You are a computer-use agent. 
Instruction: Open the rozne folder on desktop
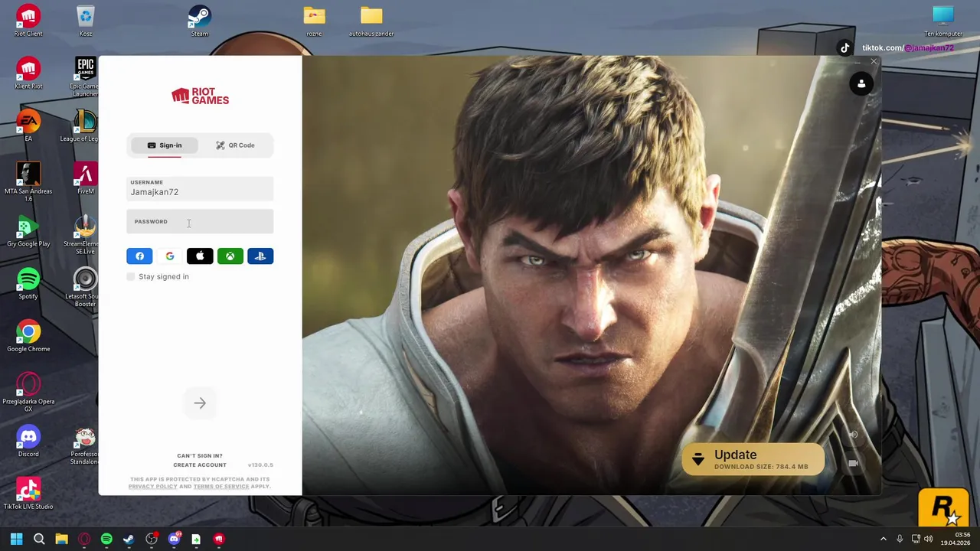pos(314,21)
